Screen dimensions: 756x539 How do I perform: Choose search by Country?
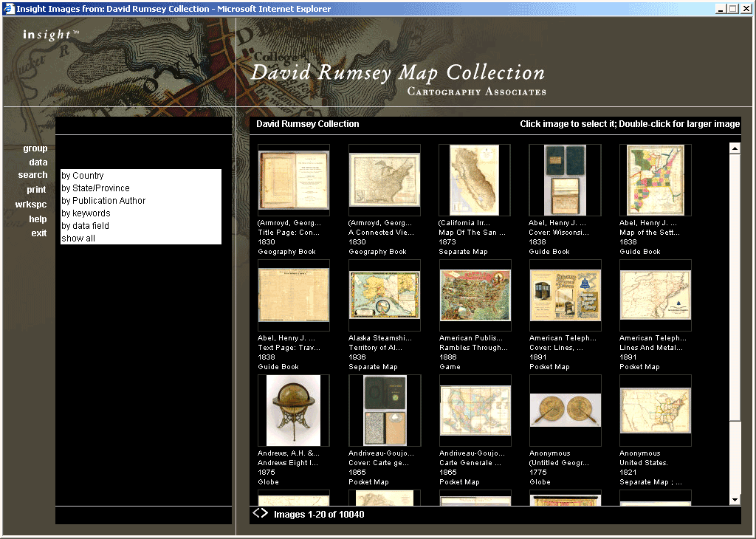(x=83, y=176)
